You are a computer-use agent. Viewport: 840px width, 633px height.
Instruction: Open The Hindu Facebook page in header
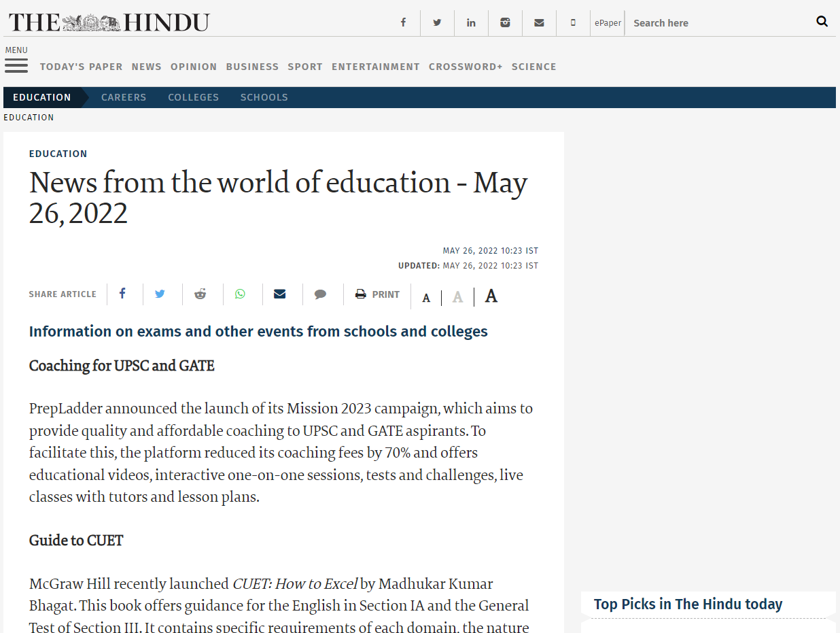[403, 22]
